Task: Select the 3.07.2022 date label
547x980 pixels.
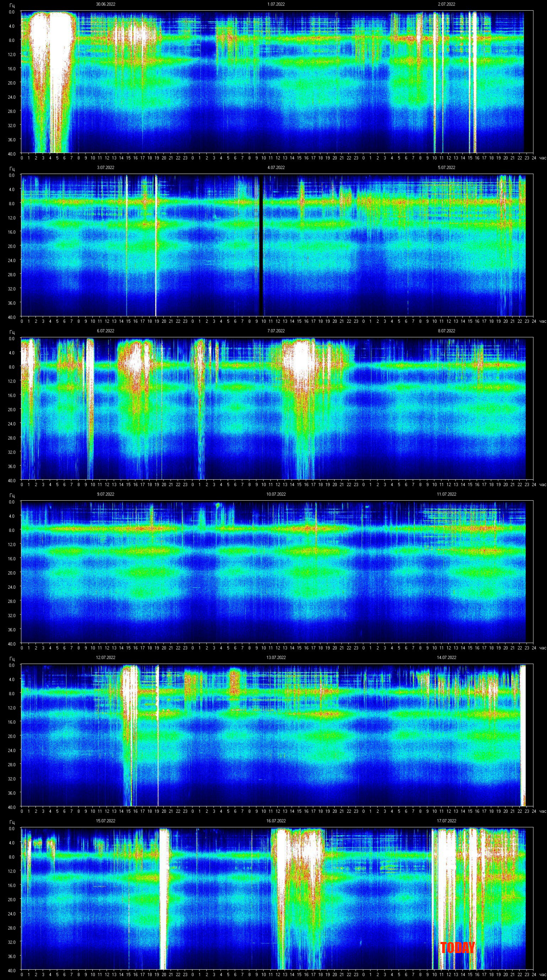Action: (106, 168)
